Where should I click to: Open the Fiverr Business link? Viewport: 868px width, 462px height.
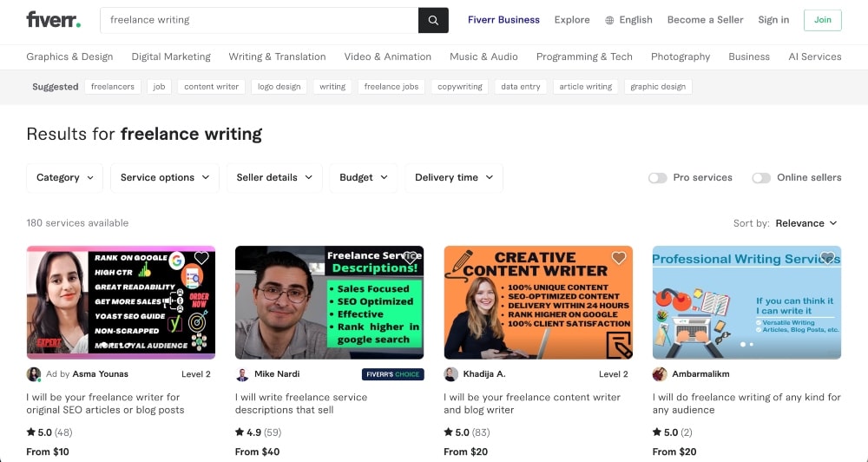[x=503, y=20]
